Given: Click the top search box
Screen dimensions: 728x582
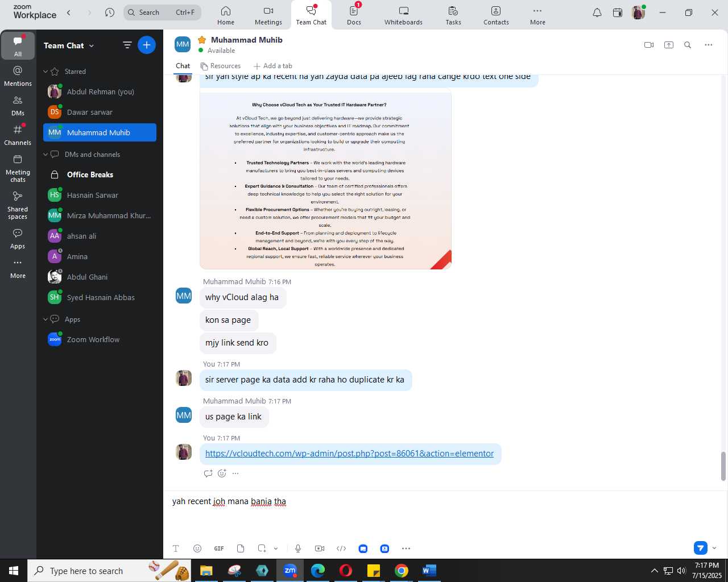Looking at the screenshot, I should coord(162,13).
